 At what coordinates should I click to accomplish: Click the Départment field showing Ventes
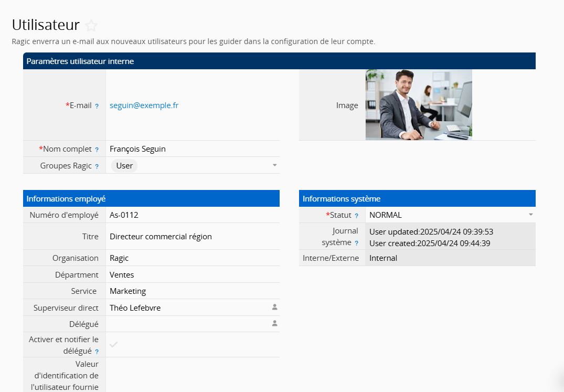coord(122,274)
